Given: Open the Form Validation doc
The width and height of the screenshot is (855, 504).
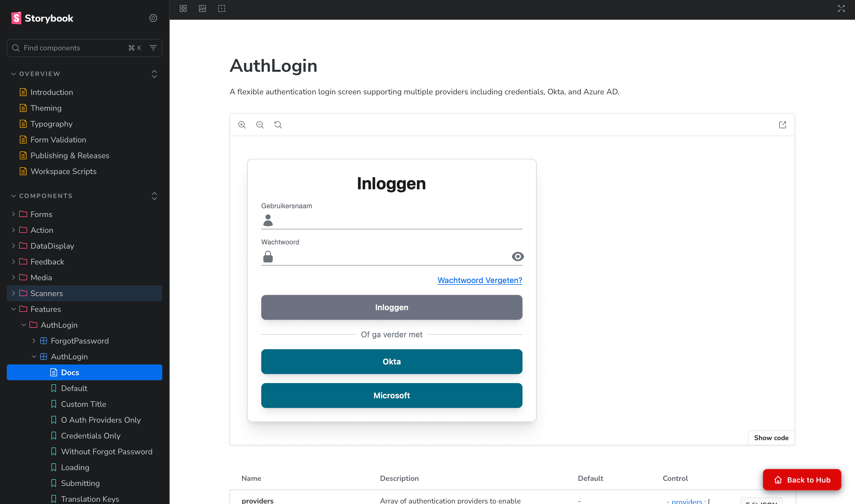Looking at the screenshot, I should [x=84, y=140].
